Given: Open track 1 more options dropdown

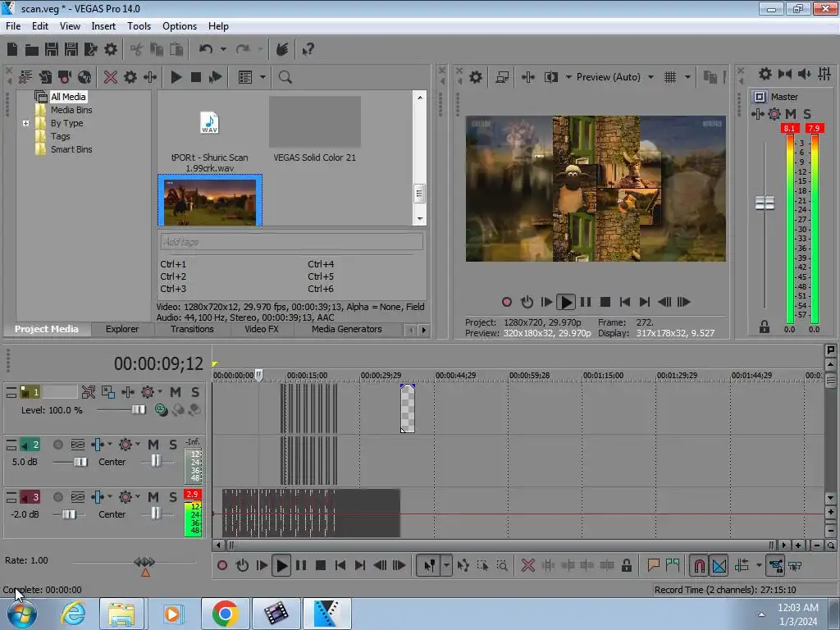Looking at the screenshot, I should [x=160, y=392].
